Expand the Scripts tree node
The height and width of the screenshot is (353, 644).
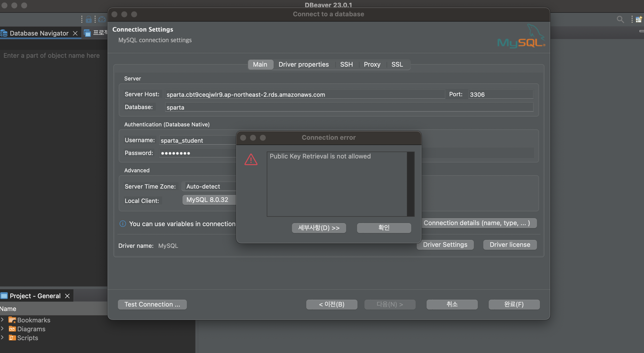(x=2, y=337)
